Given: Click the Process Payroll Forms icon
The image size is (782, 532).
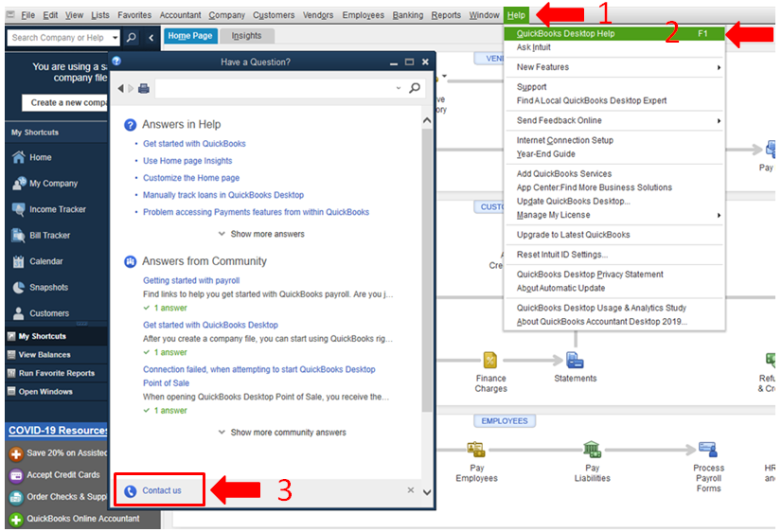Looking at the screenshot, I should point(708,450).
